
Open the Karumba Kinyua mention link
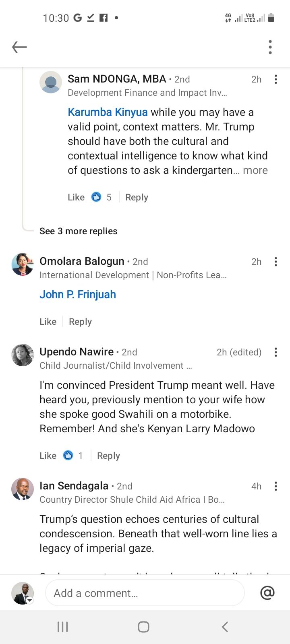click(108, 112)
